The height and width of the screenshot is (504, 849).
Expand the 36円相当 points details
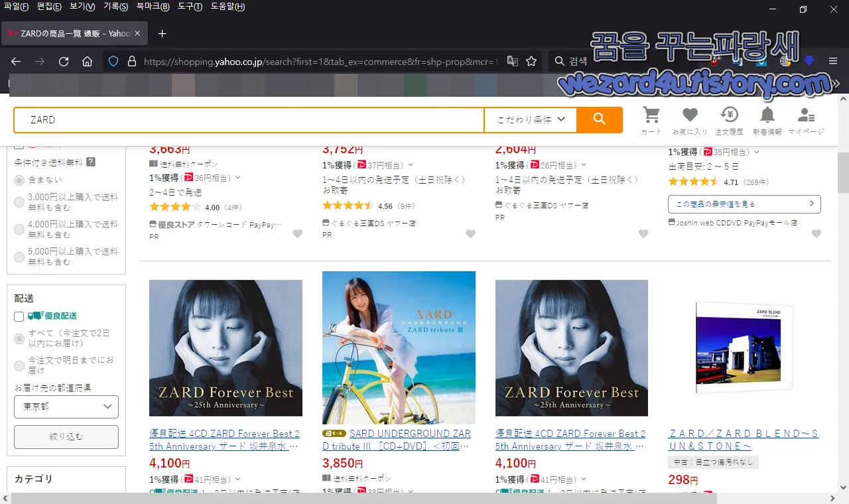pyautogui.click(x=238, y=178)
